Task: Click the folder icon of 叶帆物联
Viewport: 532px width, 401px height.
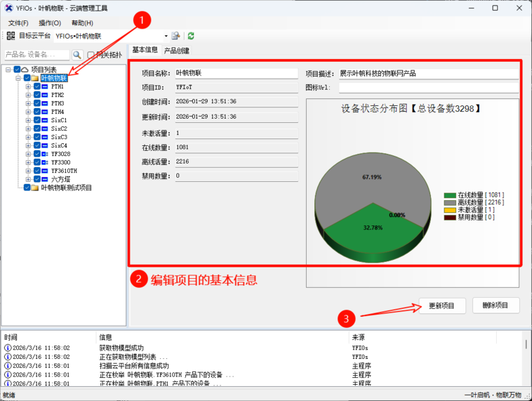Action: coord(34,78)
